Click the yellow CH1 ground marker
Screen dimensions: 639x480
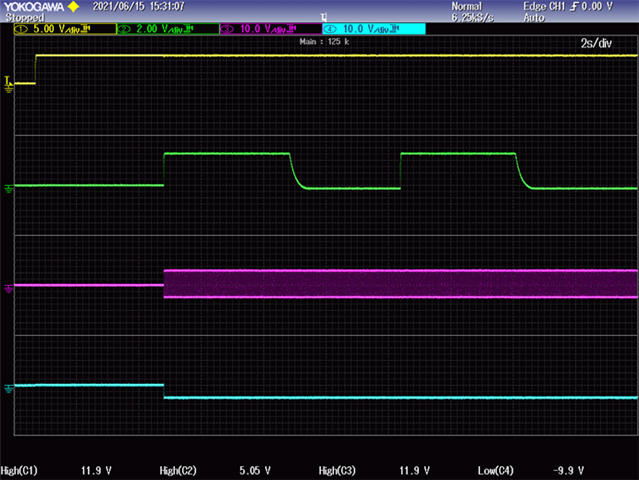coord(8,85)
